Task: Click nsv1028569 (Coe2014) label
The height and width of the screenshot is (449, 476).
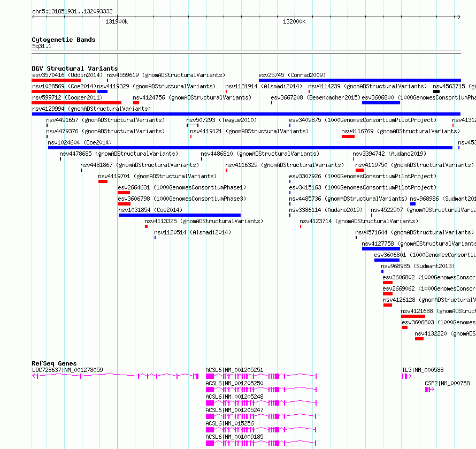Action: 64,86
